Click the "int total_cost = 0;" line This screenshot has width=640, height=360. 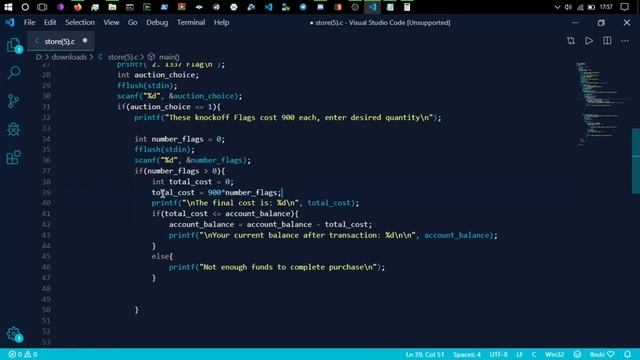click(x=193, y=182)
